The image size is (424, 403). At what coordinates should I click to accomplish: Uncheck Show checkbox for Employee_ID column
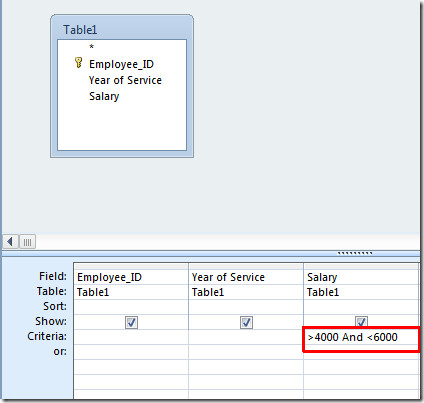click(x=131, y=322)
